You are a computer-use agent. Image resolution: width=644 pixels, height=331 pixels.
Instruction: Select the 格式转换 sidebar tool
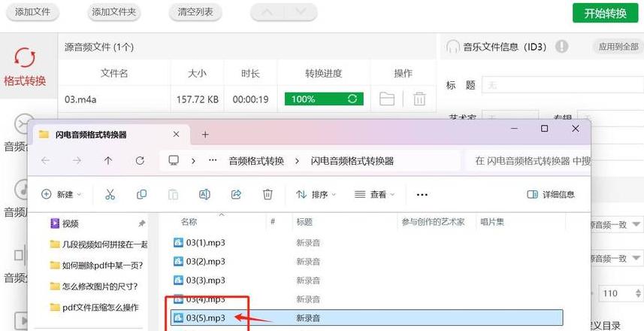[25, 67]
